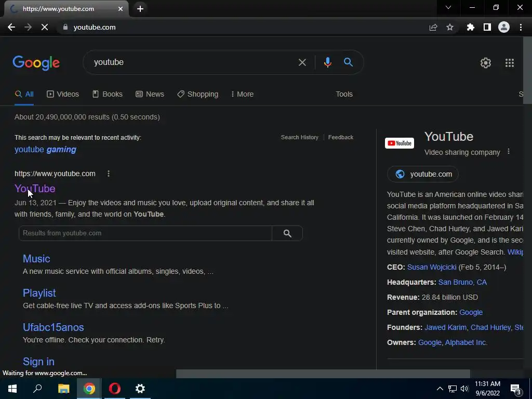
Task: Switch to the News tab
Action: coord(150,94)
